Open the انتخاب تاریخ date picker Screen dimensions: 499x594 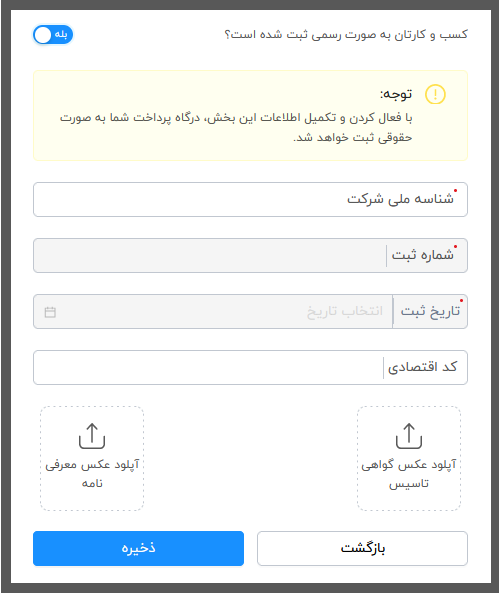point(213,311)
